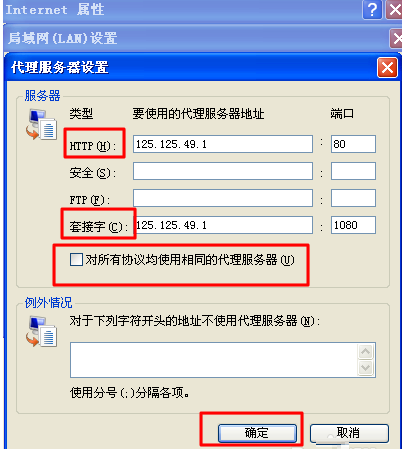Click the exceptions list scroll down arrow

pyautogui.click(x=366, y=368)
